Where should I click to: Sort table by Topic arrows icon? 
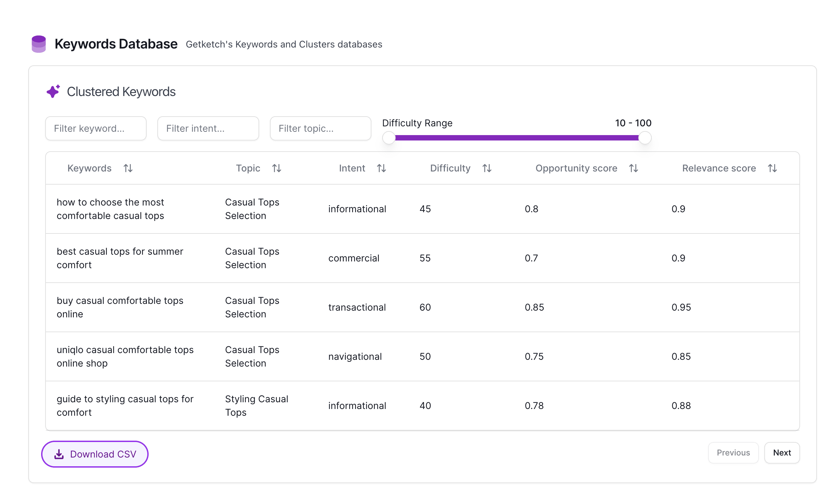click(x=277, y=168)
